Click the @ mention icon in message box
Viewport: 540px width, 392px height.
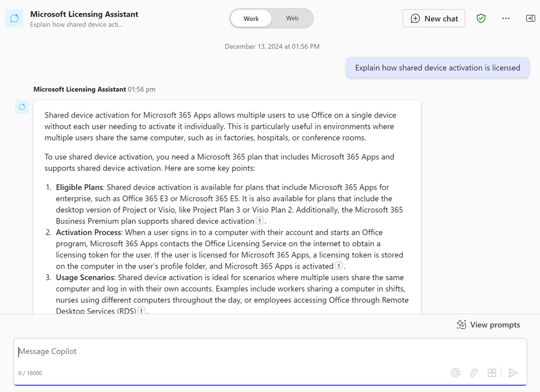click(x=456, y=373)
